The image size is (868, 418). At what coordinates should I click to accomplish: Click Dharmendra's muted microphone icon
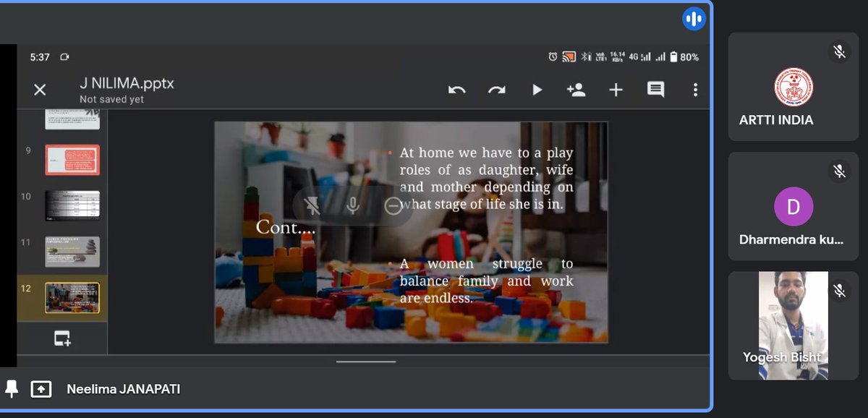pyautogui.click(x=839, y=171)
